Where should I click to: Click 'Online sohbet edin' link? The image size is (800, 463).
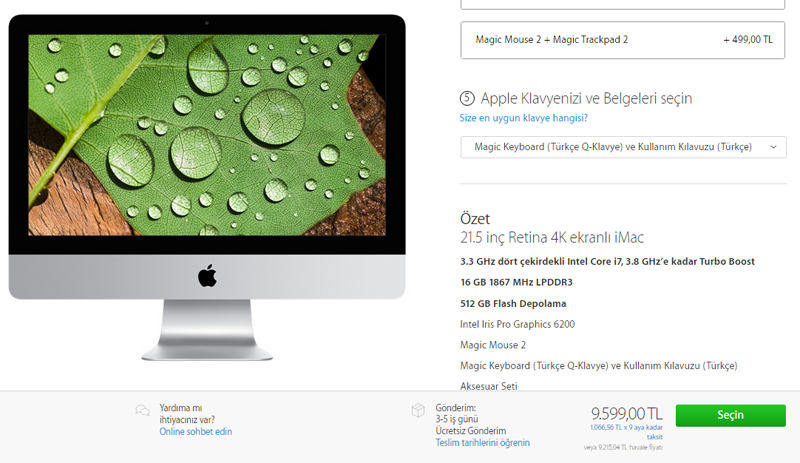(x=195, y=432)
